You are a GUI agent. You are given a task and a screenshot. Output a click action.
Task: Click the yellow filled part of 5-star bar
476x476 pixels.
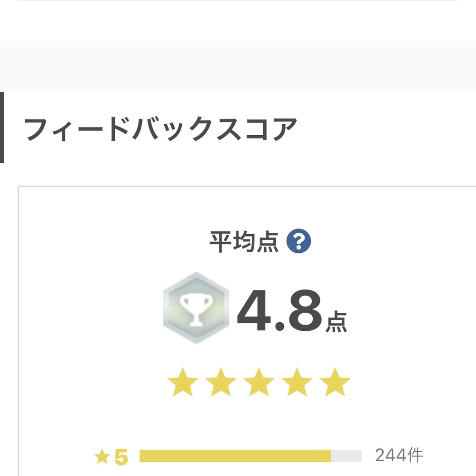click(x=235, y=456)
